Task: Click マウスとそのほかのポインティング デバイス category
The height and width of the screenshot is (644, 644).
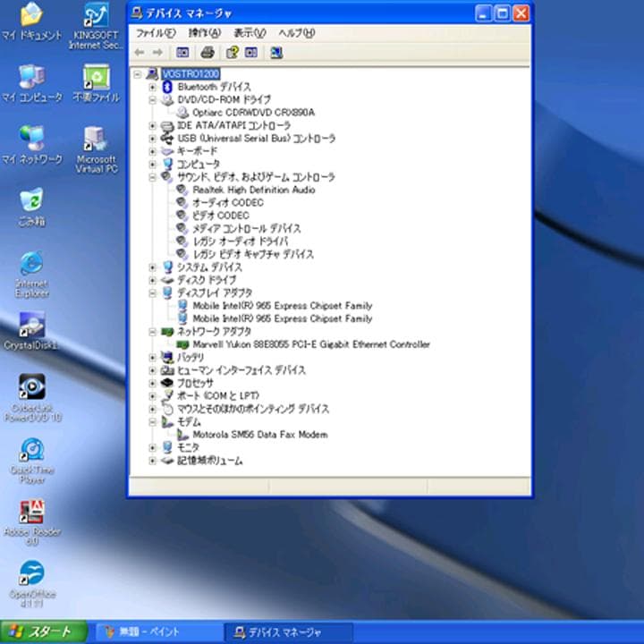Action: point(253,409)
